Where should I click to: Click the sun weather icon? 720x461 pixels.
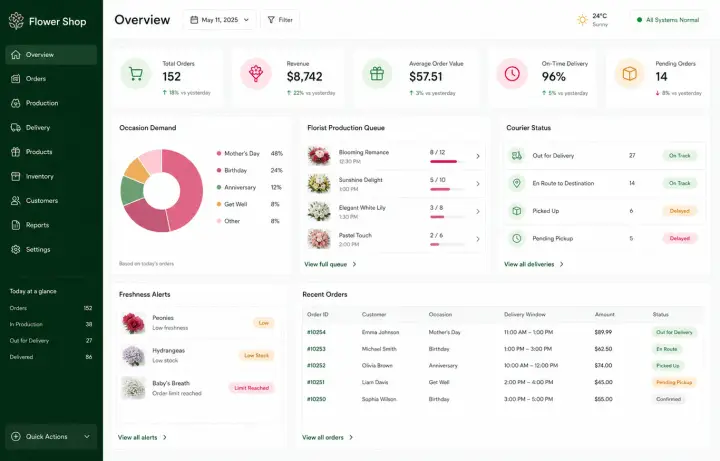pyautogui.click(x=582, y=20)
